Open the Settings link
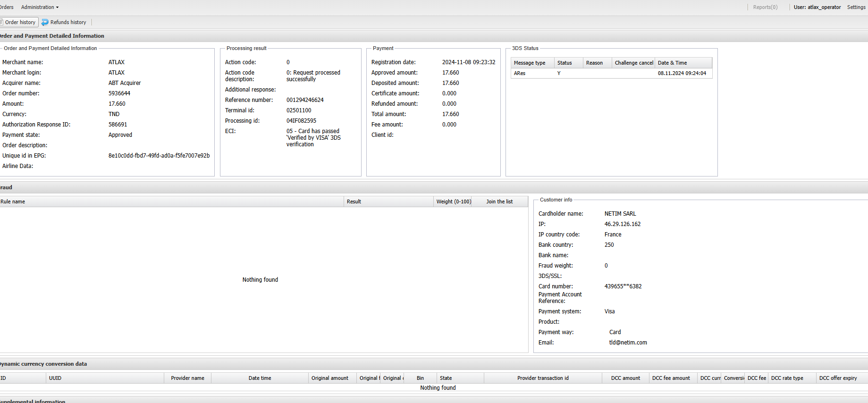 (x=856, y=7)
